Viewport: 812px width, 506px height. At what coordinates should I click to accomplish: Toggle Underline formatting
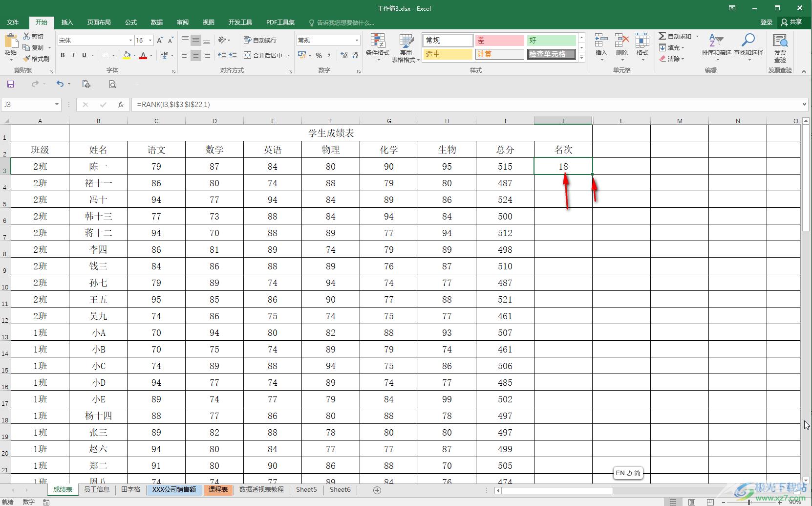tap(84, 56)
